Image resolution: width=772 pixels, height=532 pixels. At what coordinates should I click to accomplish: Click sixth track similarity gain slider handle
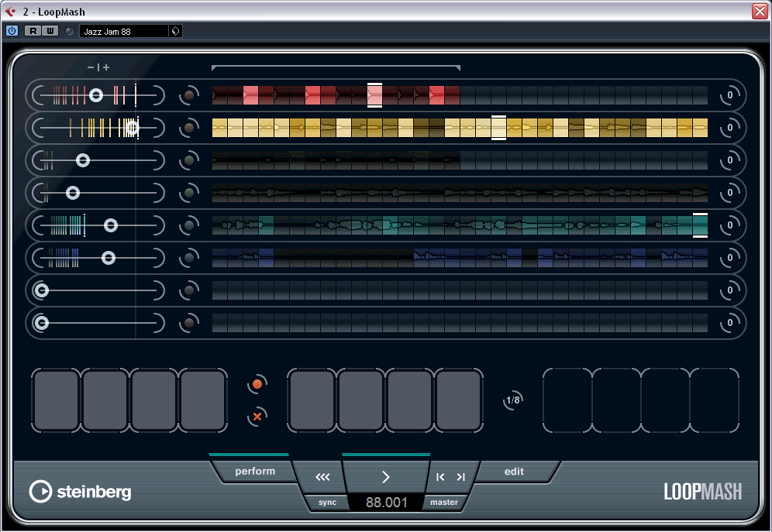tap(109, 258)
